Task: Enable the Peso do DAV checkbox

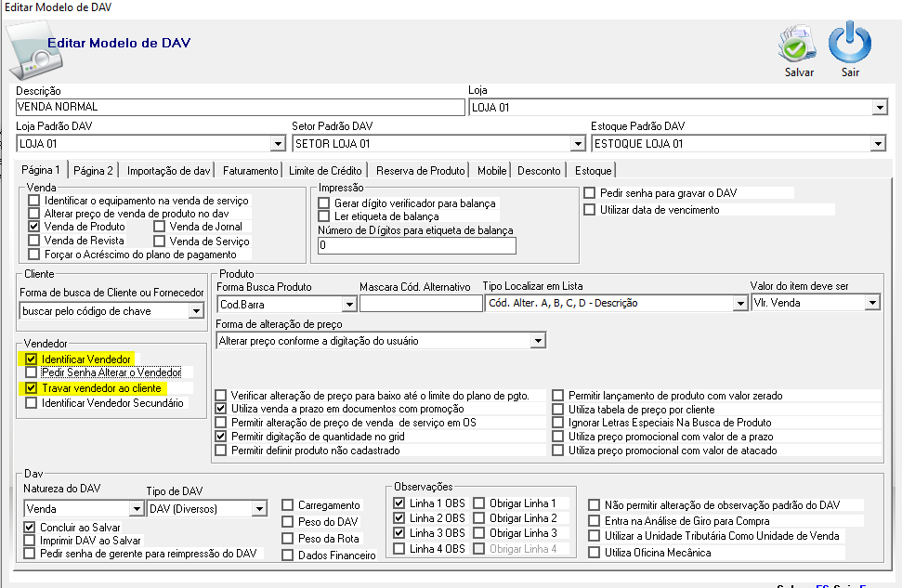Action: [288, 522]
